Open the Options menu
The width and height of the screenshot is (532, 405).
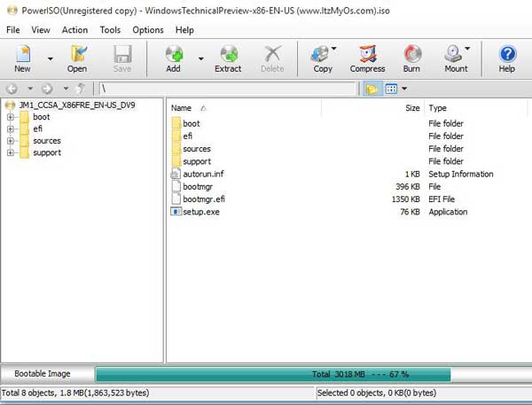click(x=148, y=30)
